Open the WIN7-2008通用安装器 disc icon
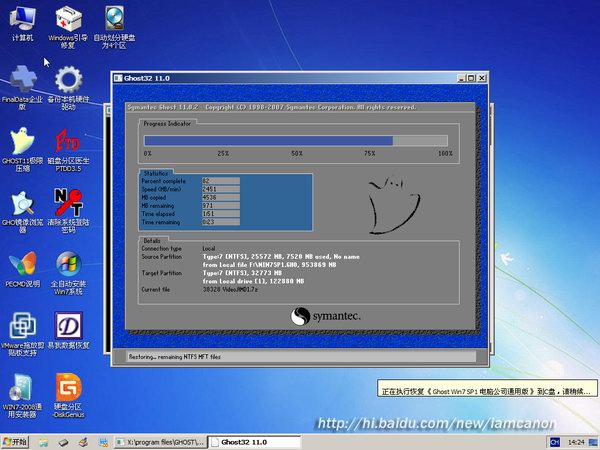Viewport: 600px width, 450px height. pos(22,396)
